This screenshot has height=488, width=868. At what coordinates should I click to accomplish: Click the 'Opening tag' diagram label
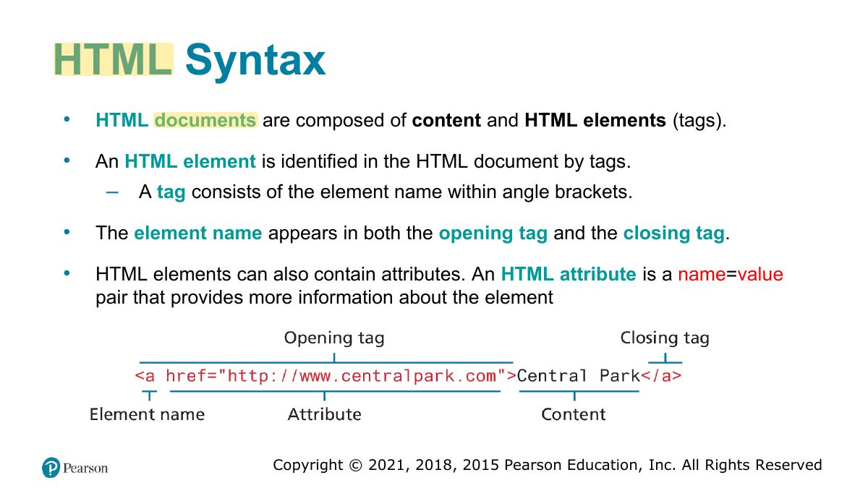(334, 338)
